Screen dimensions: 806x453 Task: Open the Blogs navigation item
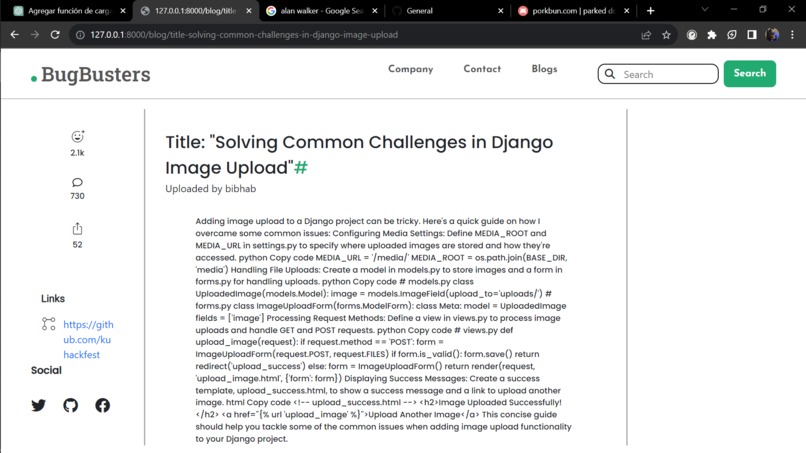(544, 69)
